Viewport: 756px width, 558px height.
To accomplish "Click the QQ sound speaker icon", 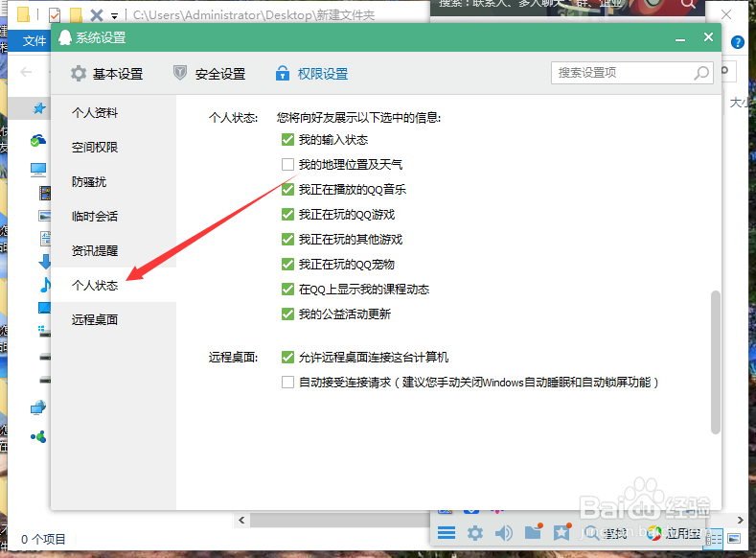I will pyautogui.click(x=504, y=533).
